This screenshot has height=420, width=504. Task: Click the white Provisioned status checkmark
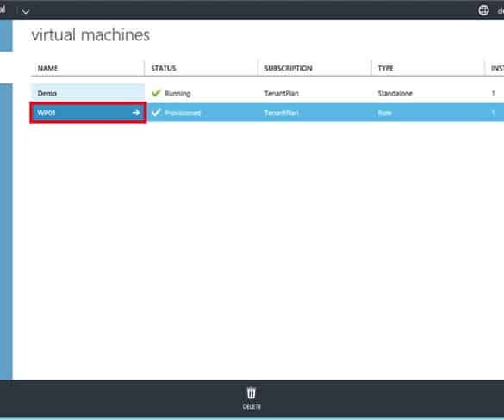(x=156, y=113)
